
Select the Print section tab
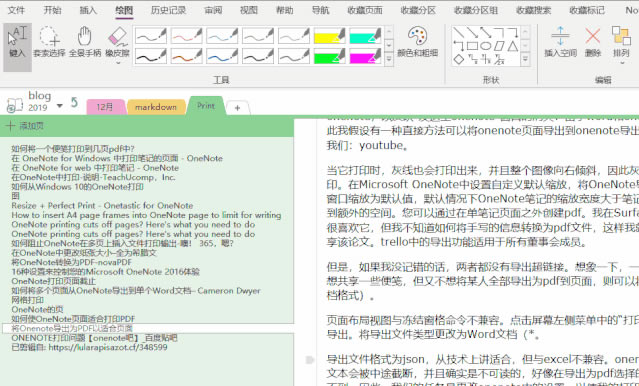pyautogui.click(x=206, y=106)
